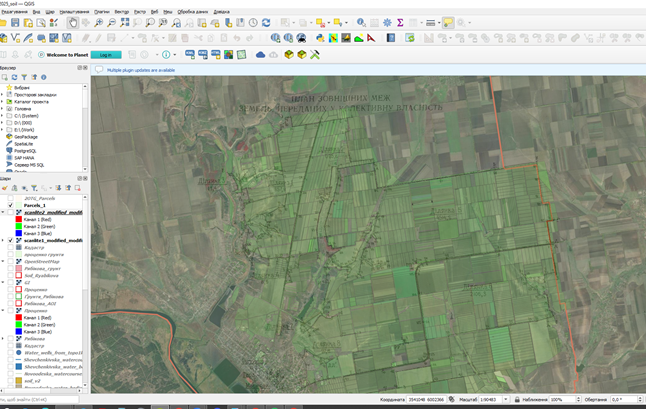Open the Растр menu
Viewport: 646px width, 409px height.
coord(139,12)
